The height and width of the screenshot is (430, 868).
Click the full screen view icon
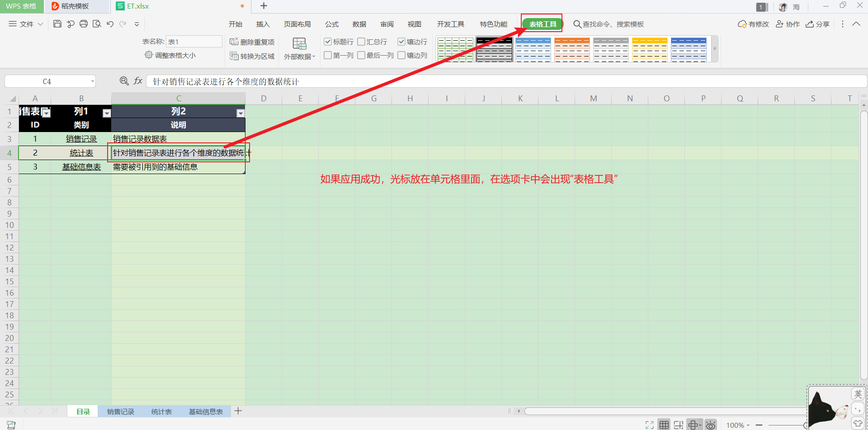tap(650, 425)
